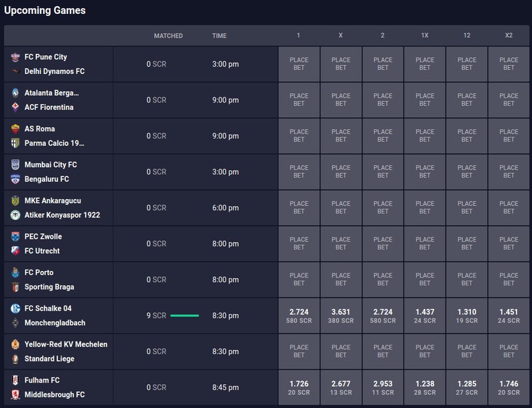This screenshot has width=532, height=408.
Task: Click the Parma Calcio crest icon
Action: pyautogui.click(x=15, y=143)
